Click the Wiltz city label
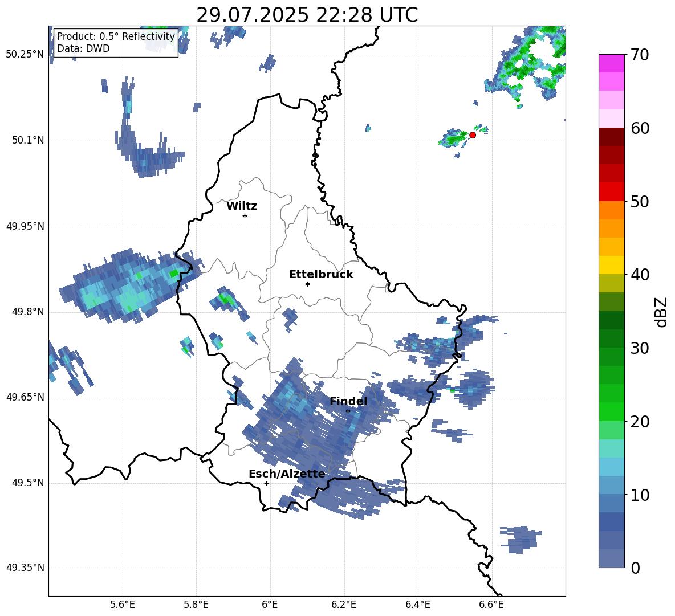 pos(242,206)
